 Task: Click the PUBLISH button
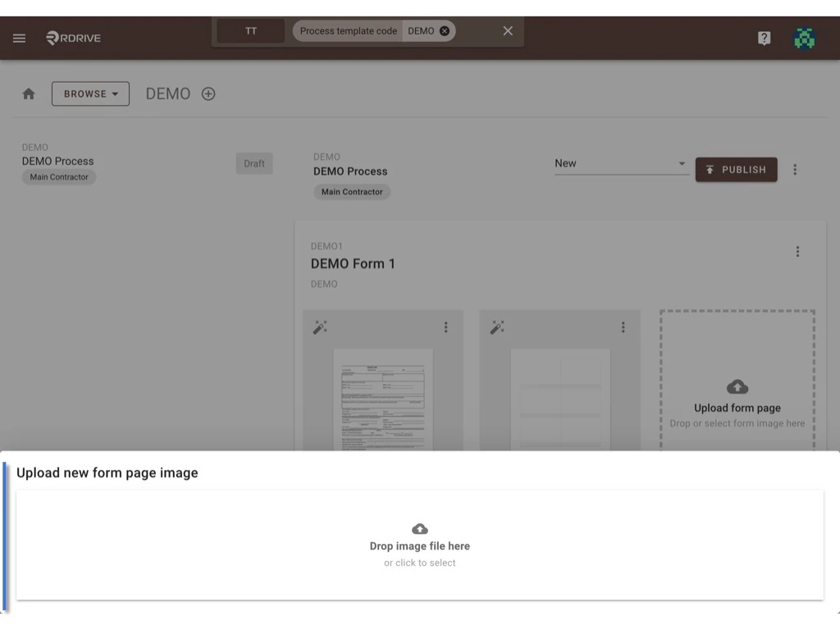coord(736,170)
